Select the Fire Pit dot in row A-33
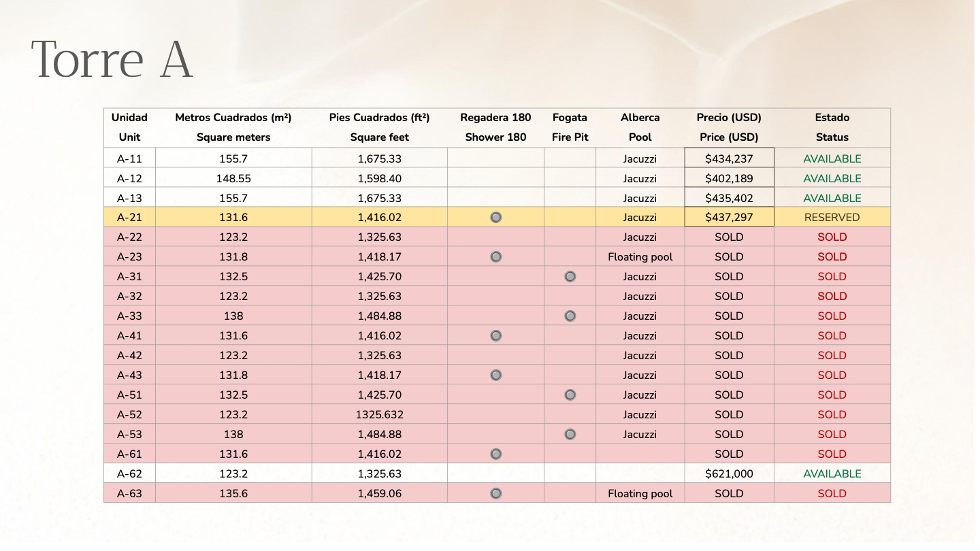This screenshot has height=551, width=980. (x=570, y=316)
